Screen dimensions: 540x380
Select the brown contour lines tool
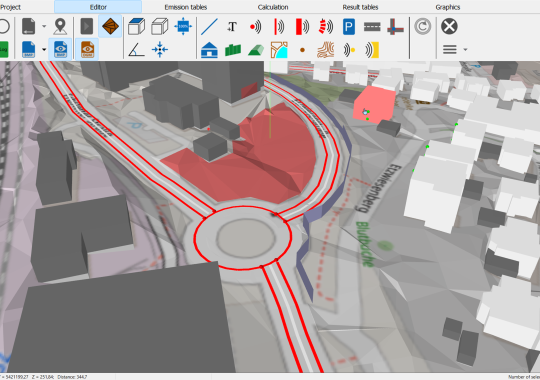[x=325, y=50]
